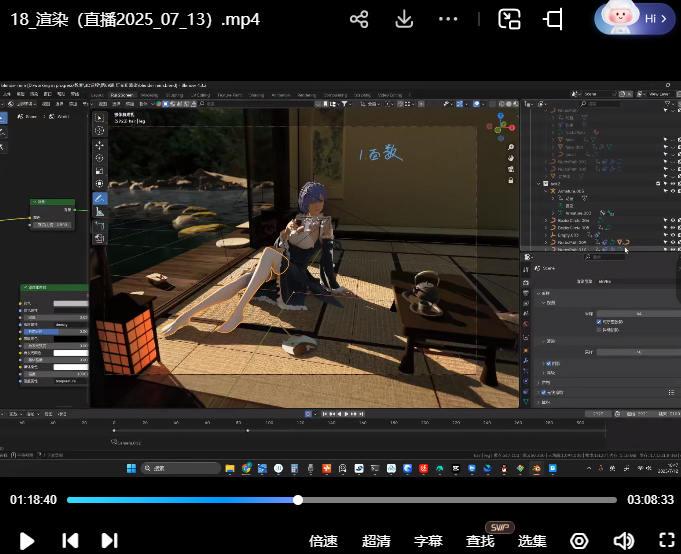Open the 超清 quality selector
Viewport: 681px width, 554px height.
click(x=376, y=541)
